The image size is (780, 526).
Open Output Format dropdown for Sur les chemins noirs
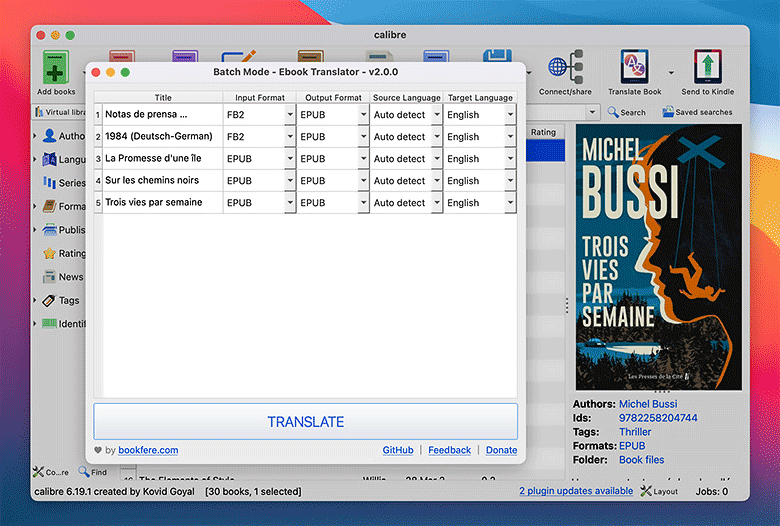363,180
